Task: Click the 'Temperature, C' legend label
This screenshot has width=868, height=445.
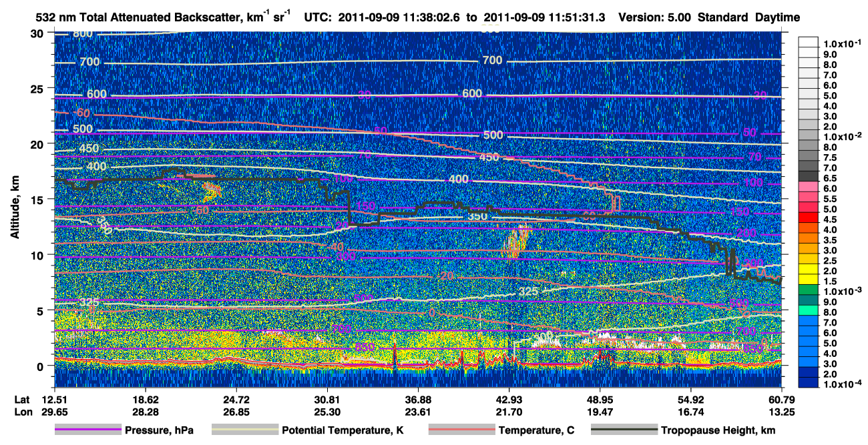Action: (536, 430)
